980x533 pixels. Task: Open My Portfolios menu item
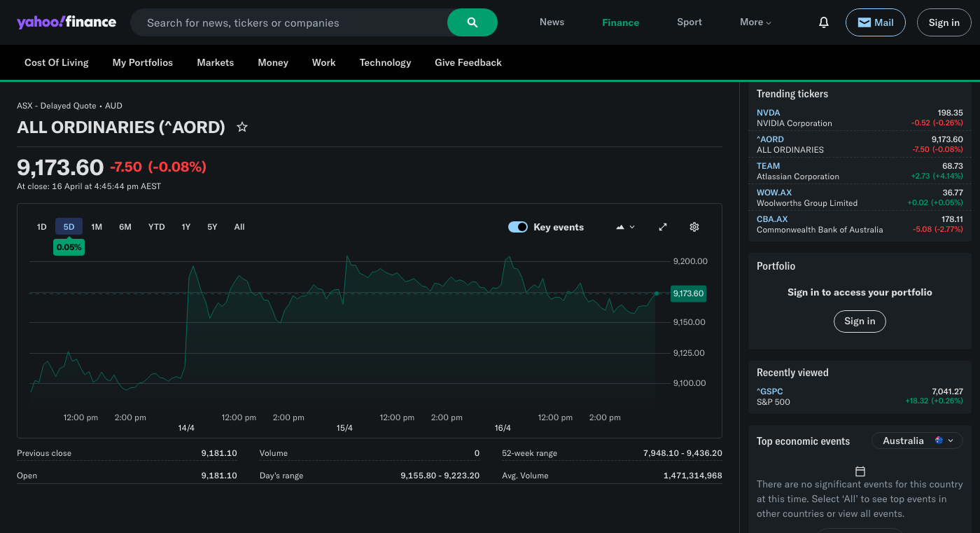[x=142, y=62]
